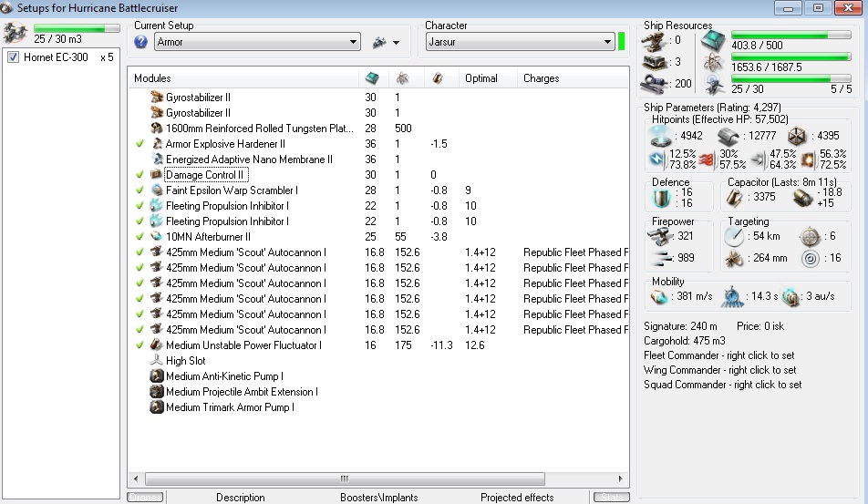Click the Stats button at bottom right

[x=612, y=498]
